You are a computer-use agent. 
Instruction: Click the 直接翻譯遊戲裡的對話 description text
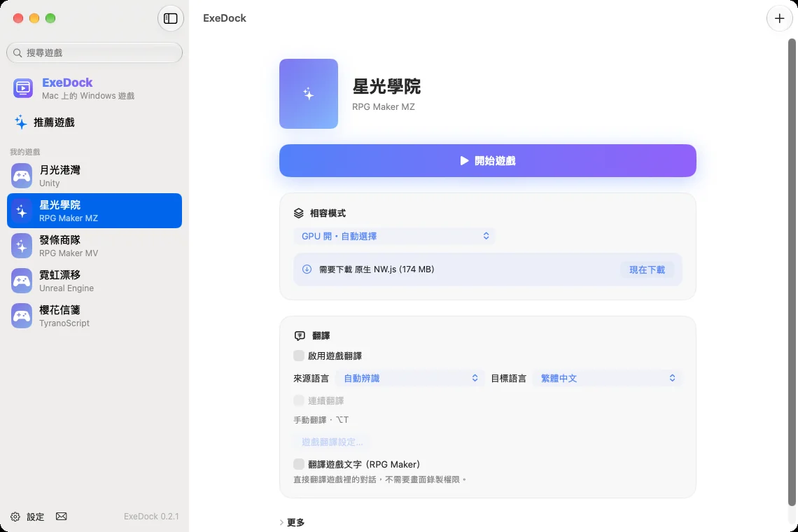(x=380, y=479)
